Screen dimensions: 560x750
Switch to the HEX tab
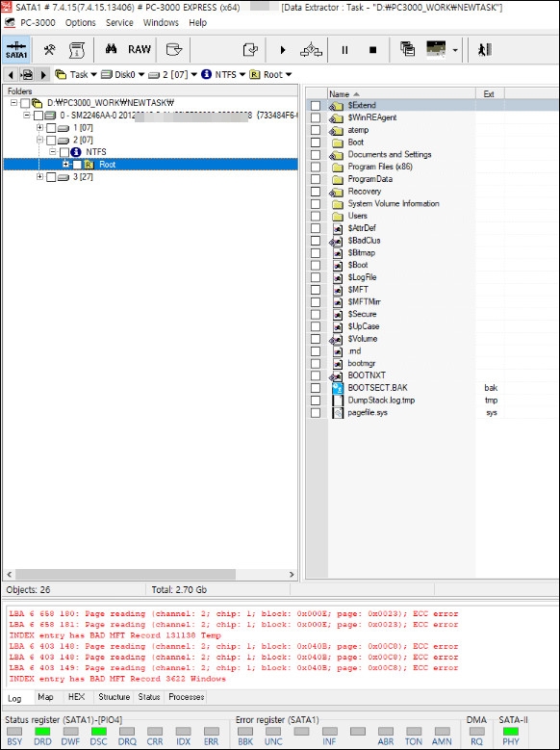click(76, 697)
